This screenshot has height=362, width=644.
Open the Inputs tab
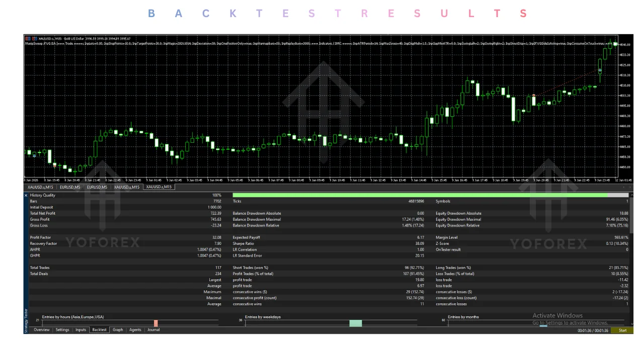pos(80,330)
